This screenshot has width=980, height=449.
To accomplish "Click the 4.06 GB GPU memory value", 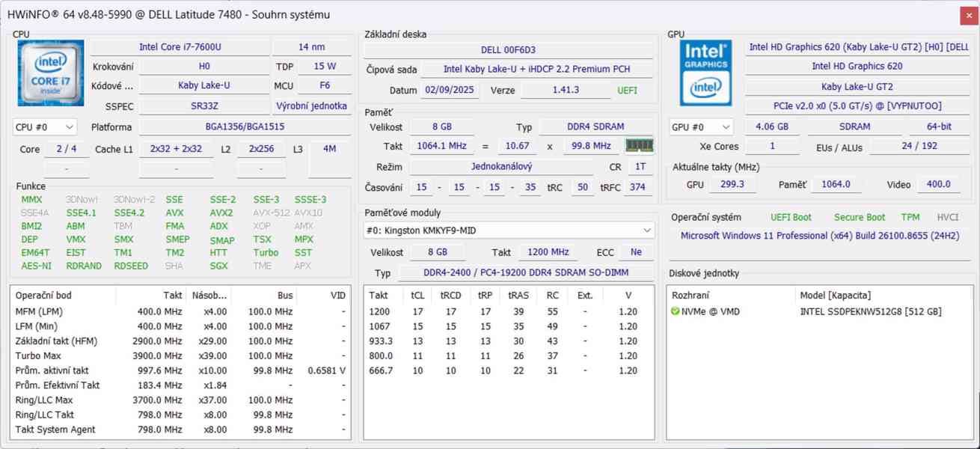I will click(x=772, y=126).
